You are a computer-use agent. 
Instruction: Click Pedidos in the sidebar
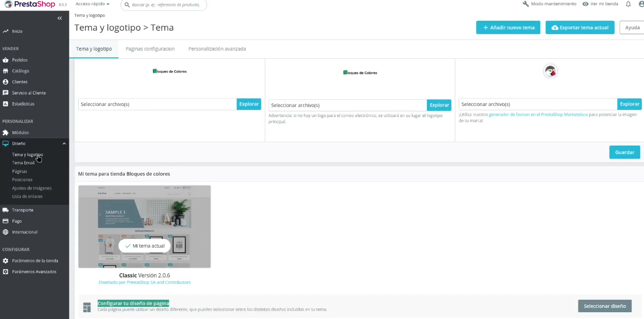click(20, 60)
